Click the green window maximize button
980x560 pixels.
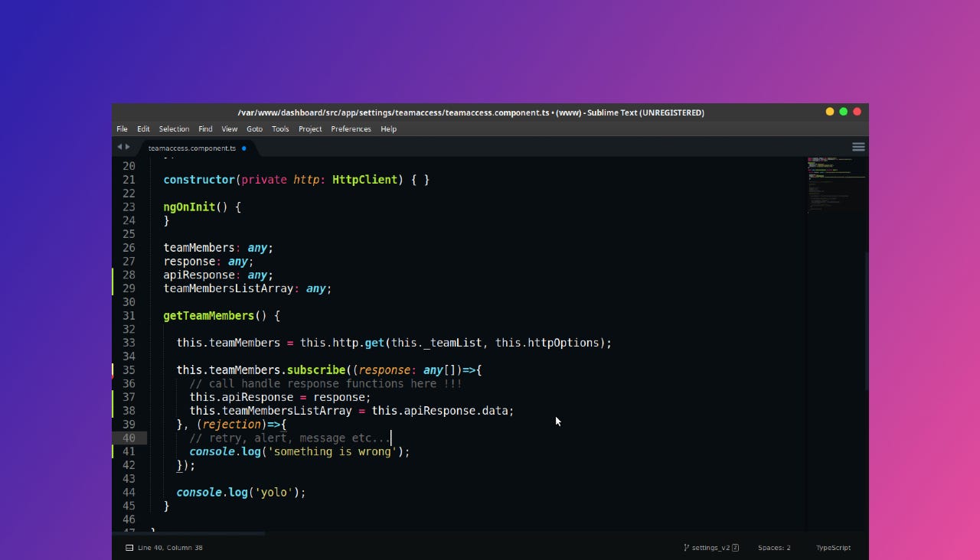[844, 112]
